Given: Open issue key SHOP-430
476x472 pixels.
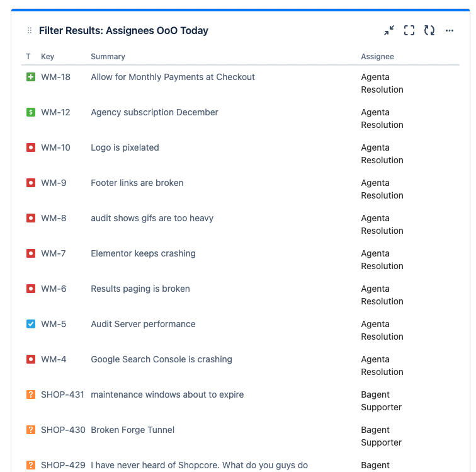Looking at the screenshot, I should 63,429.
